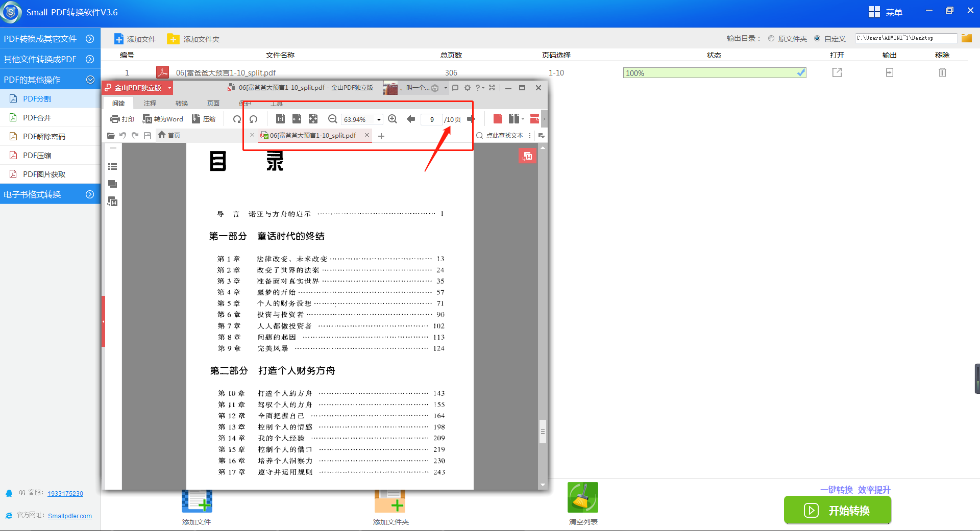
Task: Open output folder icon for the file row
Action: click(x=890, y=72)
